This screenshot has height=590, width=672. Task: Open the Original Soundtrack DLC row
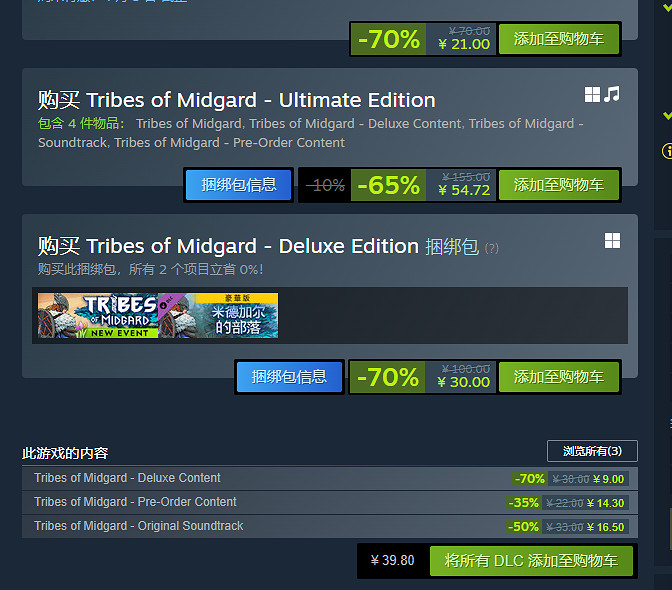point(139,526)
